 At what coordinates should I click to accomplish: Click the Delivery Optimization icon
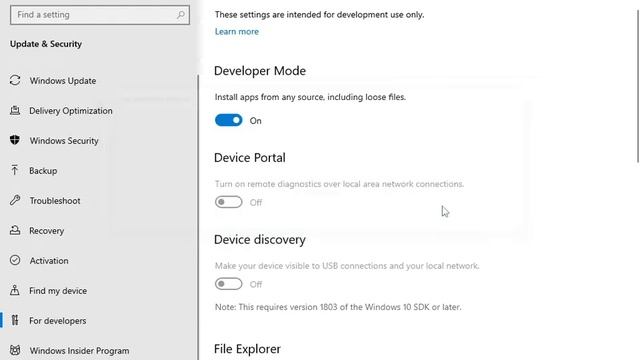tap(15, 110)
